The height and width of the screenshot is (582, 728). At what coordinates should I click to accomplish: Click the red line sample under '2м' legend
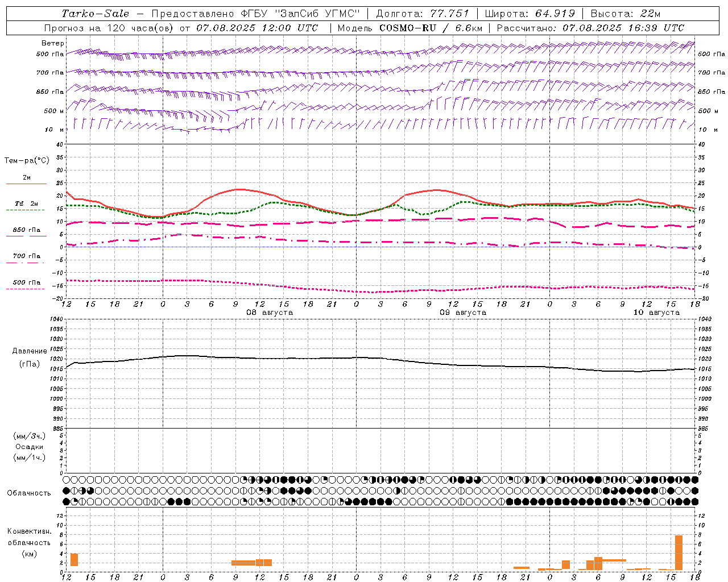pyautogui.click(x=26, y=184)
